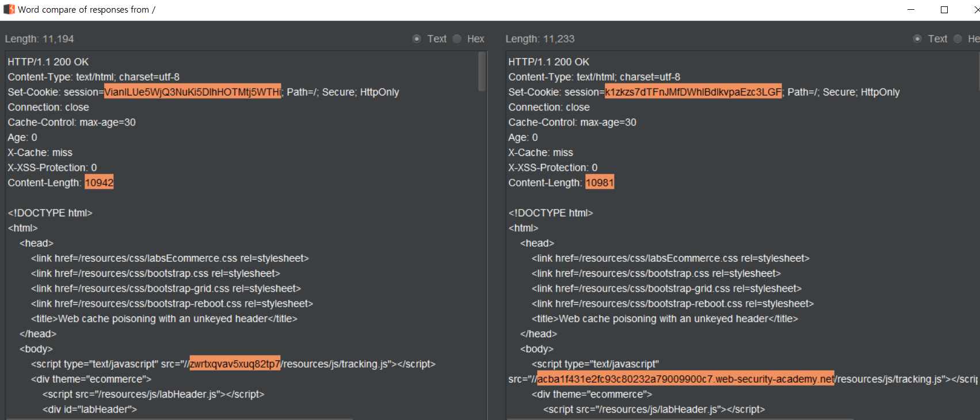Click the highlighted Content-Length value 10942

click(99, 183)
